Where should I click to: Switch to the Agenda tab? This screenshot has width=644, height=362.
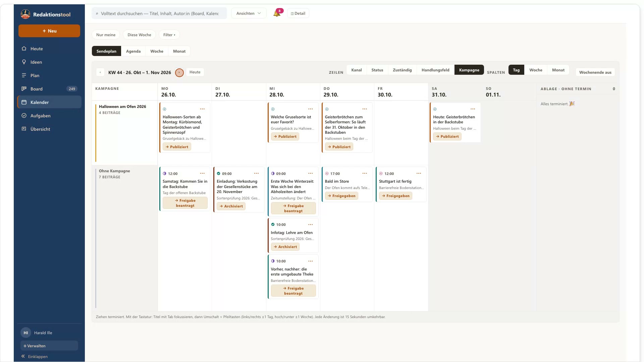click(133, 51)
